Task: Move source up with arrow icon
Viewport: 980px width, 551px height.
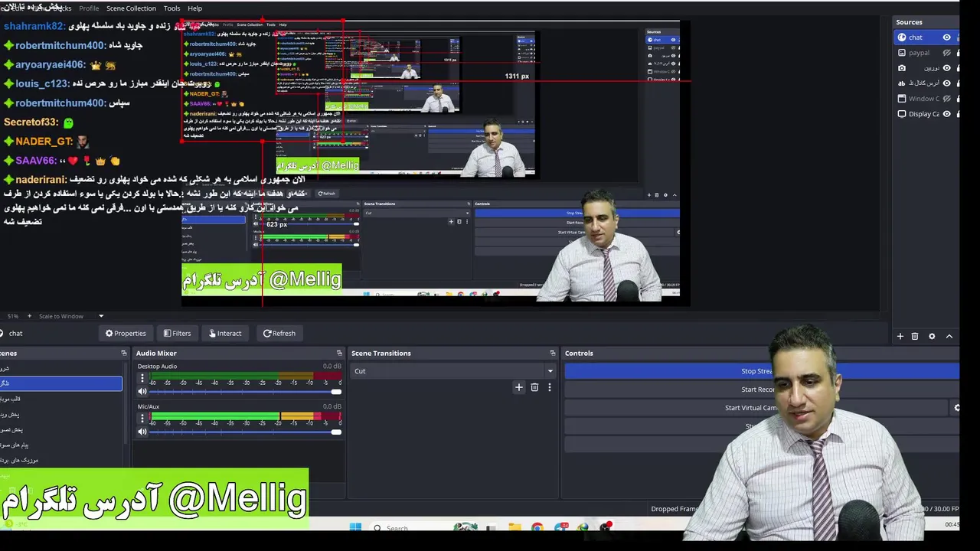Action: coord(949,336)
